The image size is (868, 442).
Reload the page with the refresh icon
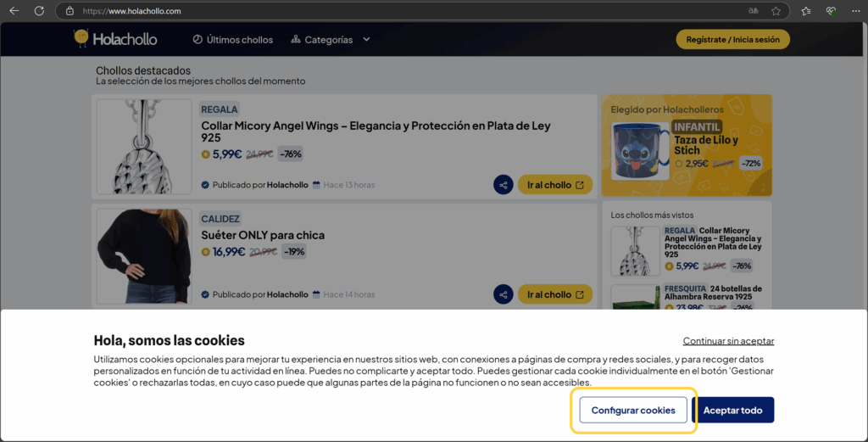39,11
